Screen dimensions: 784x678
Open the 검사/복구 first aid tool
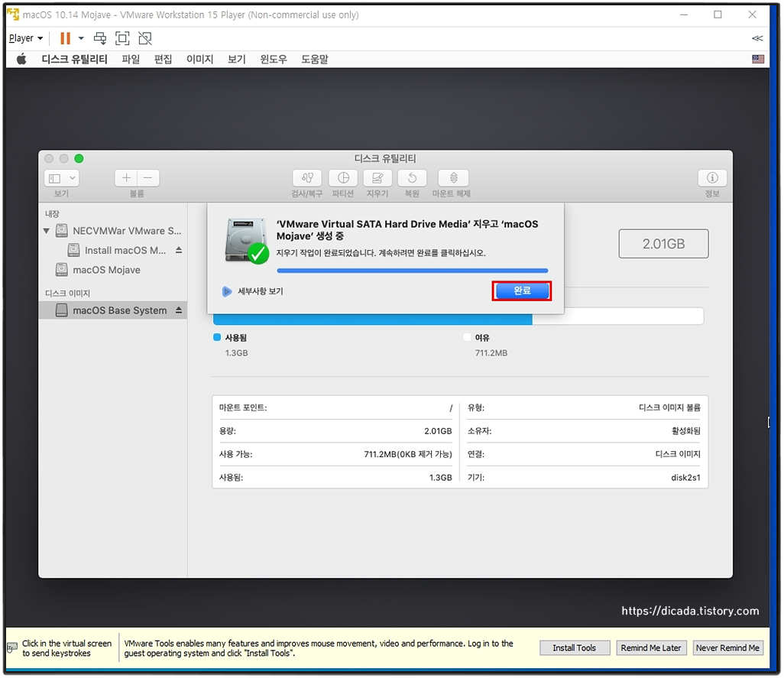click(x=307, y=178)
